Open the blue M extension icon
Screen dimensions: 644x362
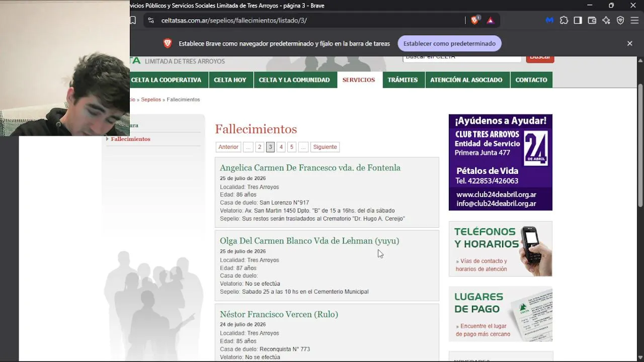coord(549,21)
